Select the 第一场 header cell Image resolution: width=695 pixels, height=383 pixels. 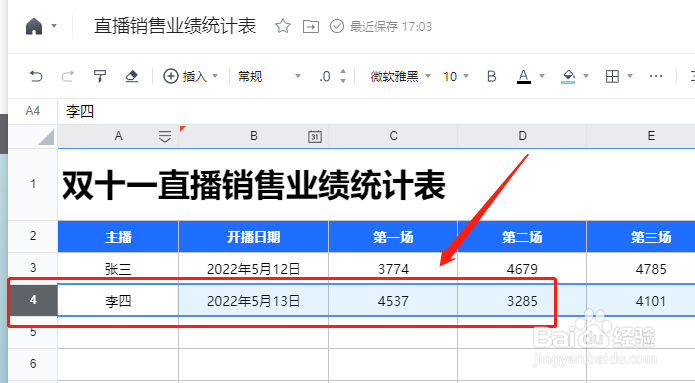(x=393, y=237)
